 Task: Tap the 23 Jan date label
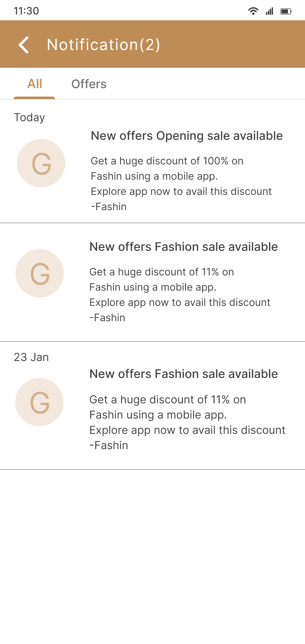(x=31, y=357)
